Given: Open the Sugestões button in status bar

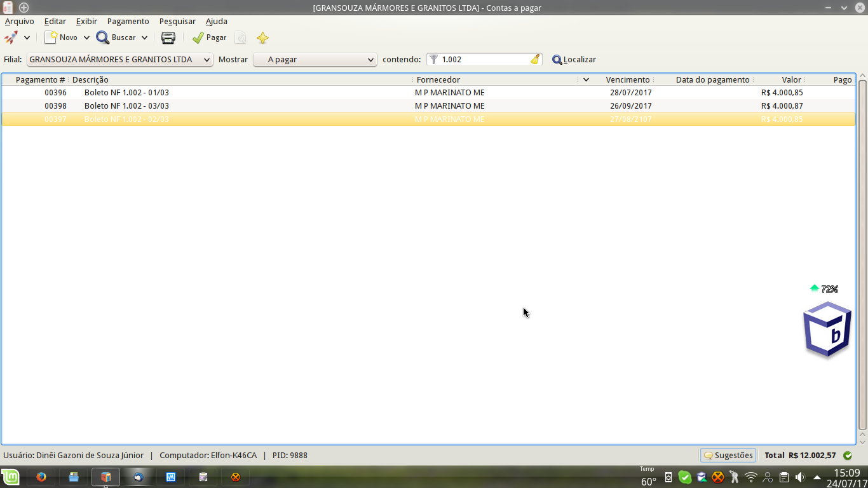Looking at the screenshot, I should coord(728,455).
